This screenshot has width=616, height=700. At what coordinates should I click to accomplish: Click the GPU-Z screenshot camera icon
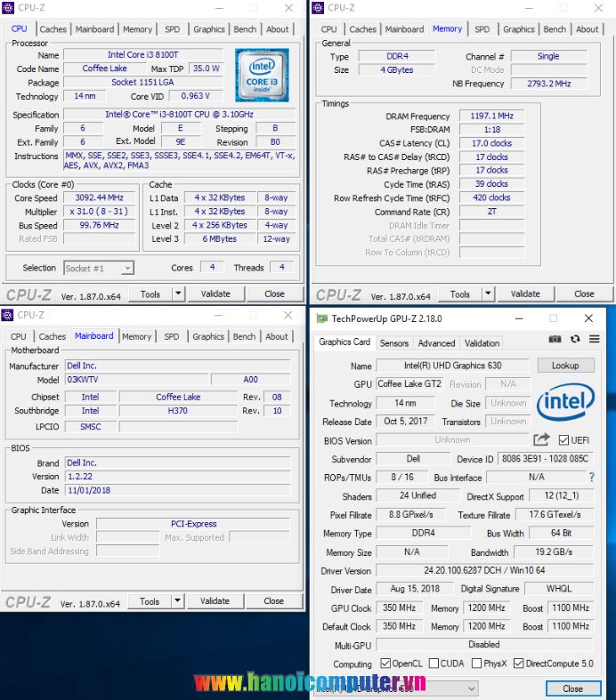point(555,339)
